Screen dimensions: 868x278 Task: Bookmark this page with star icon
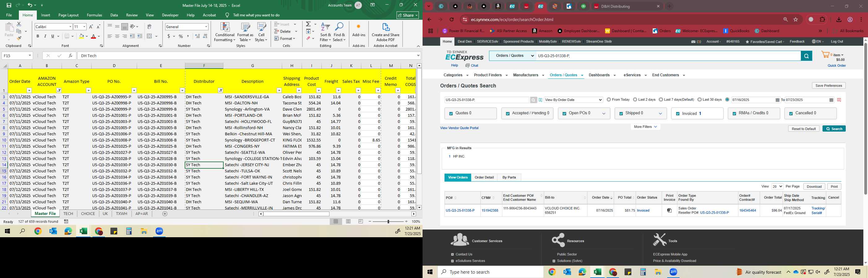click(796, 19)
